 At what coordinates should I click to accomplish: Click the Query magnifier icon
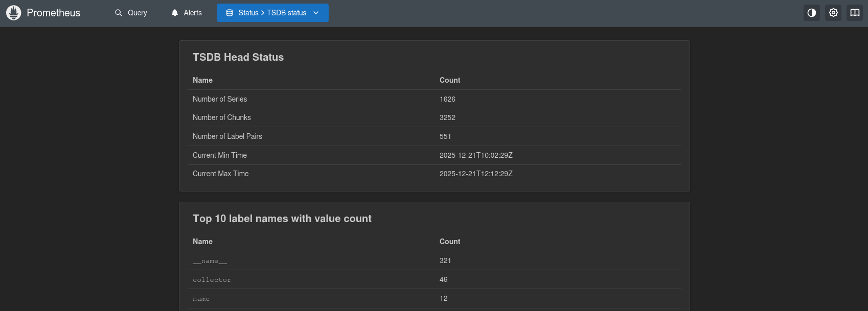pos(119,13)
